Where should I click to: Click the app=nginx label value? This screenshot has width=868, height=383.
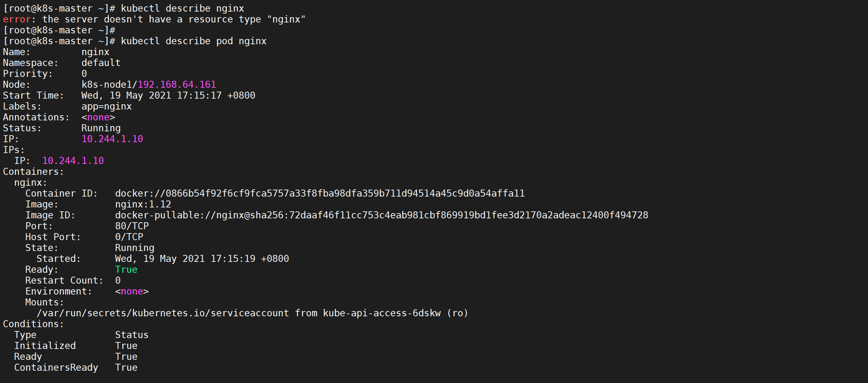[107, 106]
